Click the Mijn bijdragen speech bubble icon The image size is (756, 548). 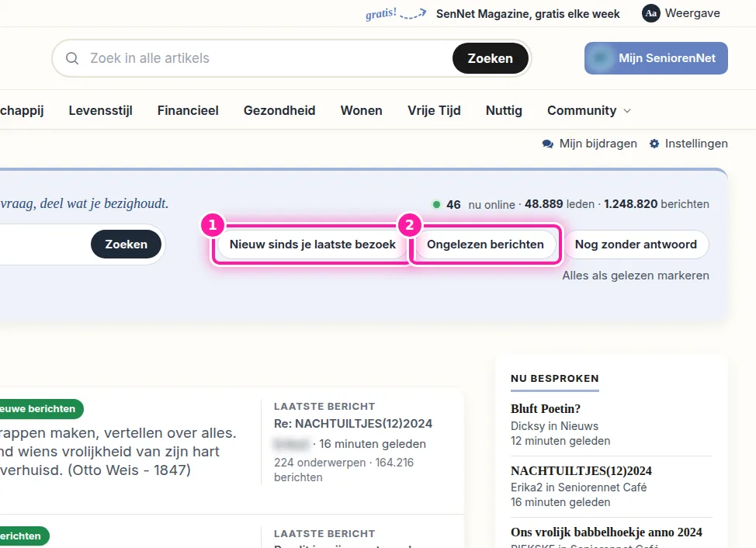point(548,144)
